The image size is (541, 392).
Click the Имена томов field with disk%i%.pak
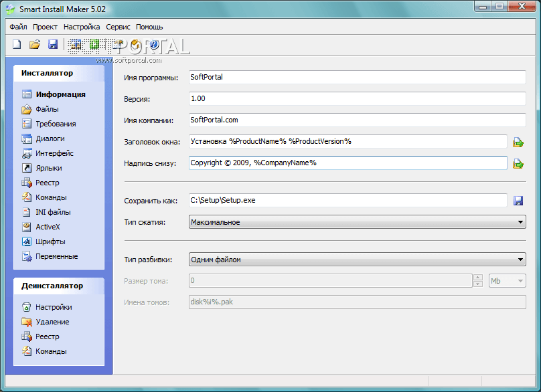[x=357, y=302]
